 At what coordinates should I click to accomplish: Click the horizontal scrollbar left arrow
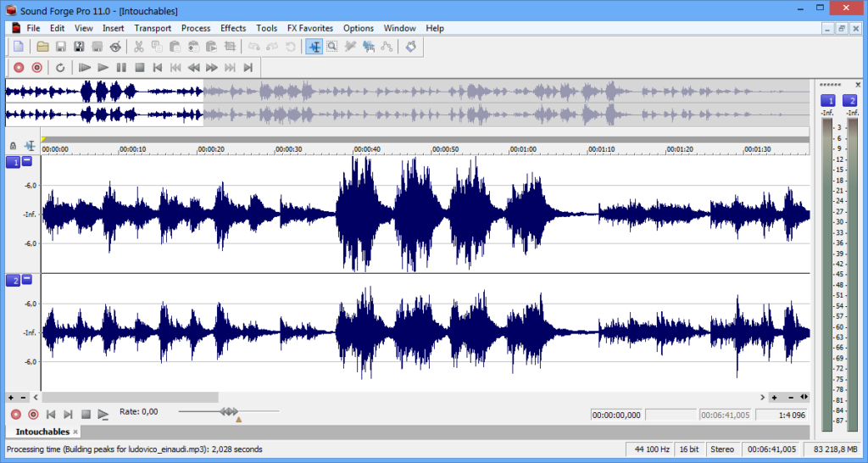36,398
